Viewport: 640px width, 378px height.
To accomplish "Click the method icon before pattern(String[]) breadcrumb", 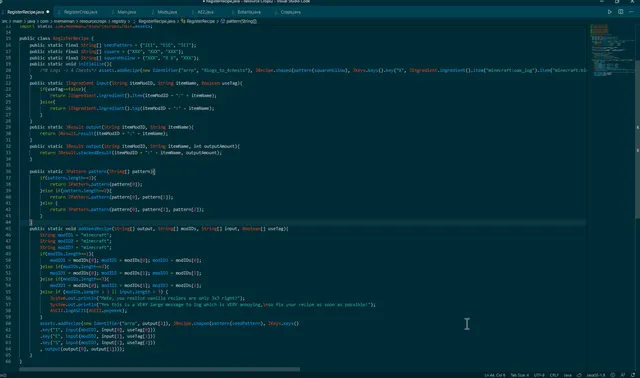I will [x=223, y=21].
